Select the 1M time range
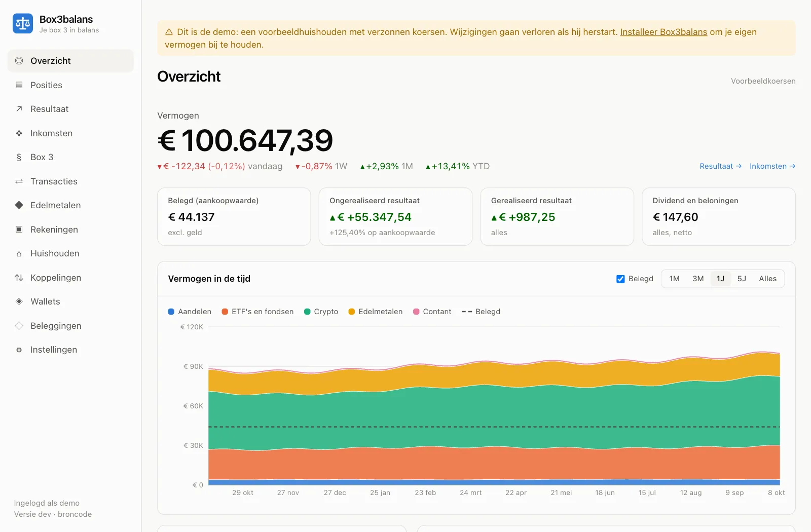Image resolution: width=811 pixels, height=532 pixels. click(x=674, y=279)
